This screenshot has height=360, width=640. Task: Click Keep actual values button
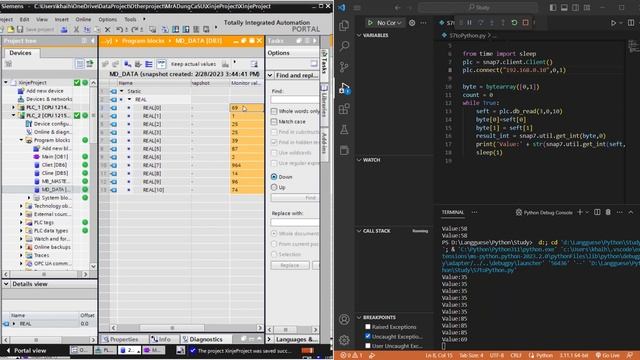point(193,64)
